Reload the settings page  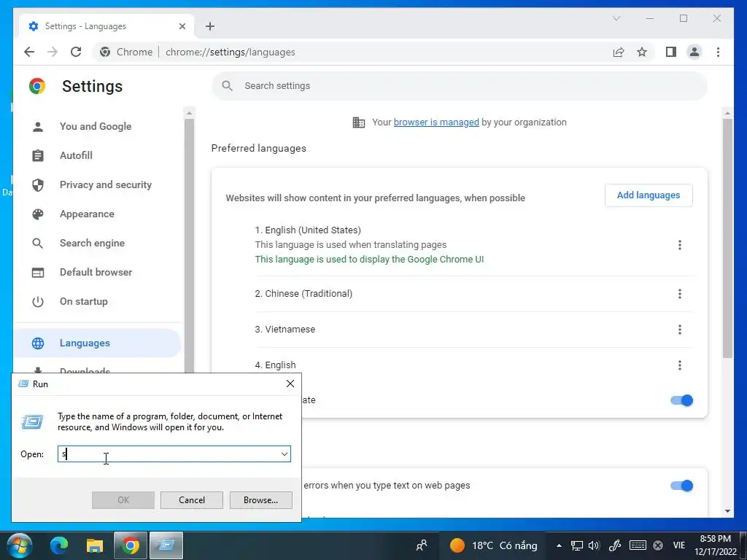click(76, 52)
